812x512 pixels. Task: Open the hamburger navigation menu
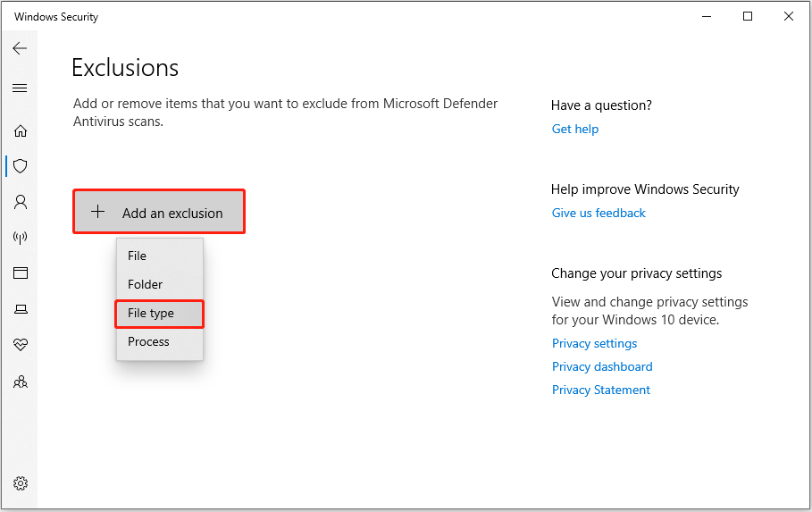pos(20,88)
